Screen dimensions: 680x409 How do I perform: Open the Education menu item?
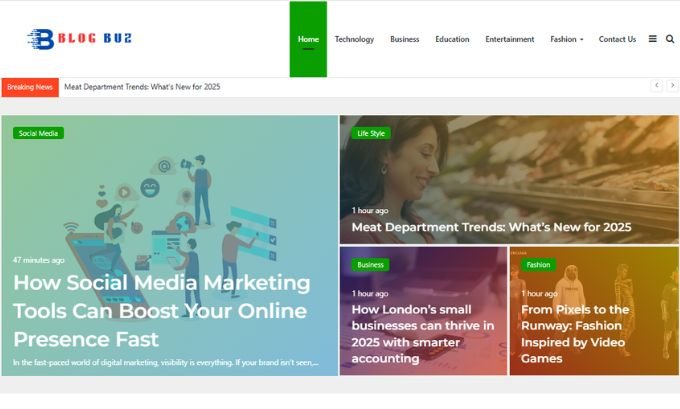(452, 39)
